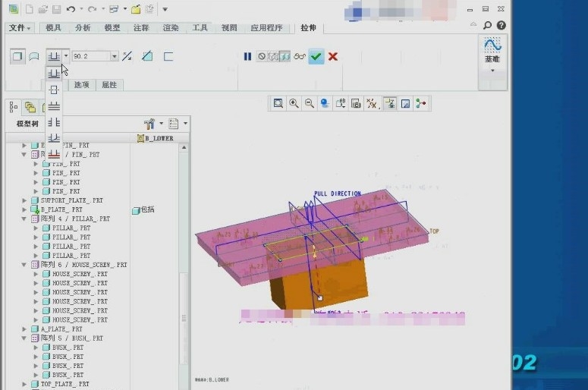The height and width of the screenshot is (390, 588).
Task: Open the model tree navigator tab icon
Action: pyautogui.click(x=14, y=107)
